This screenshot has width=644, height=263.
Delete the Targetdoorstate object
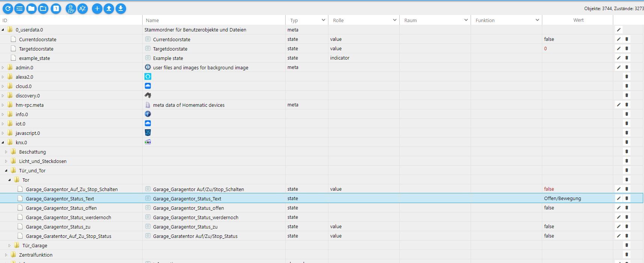[627, 48]
